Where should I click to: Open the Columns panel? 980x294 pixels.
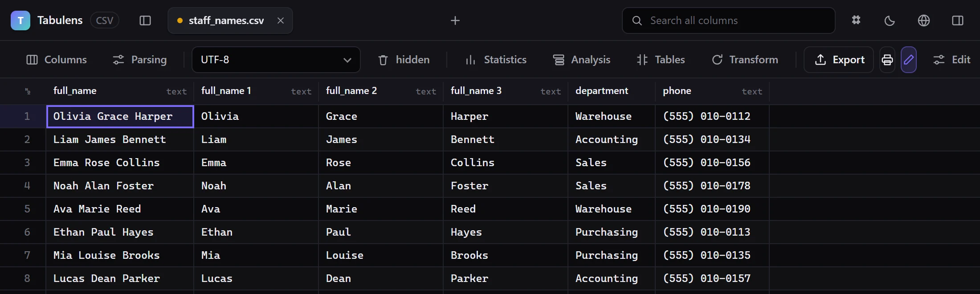(57, 60)
